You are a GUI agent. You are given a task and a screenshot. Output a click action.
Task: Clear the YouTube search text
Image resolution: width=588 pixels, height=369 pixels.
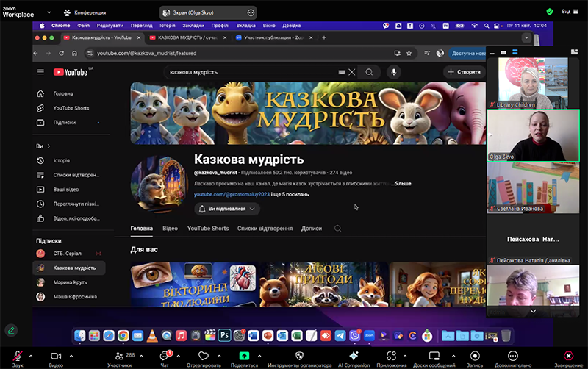click(x=352, y=72)
